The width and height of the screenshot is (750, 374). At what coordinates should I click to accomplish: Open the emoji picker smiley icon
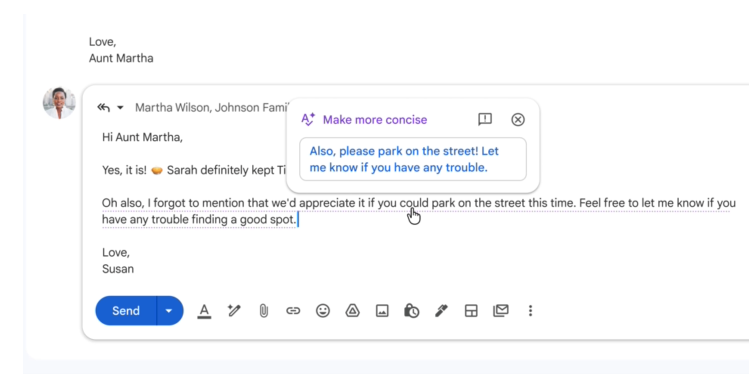pyautogui.click(x=323, y=311)
